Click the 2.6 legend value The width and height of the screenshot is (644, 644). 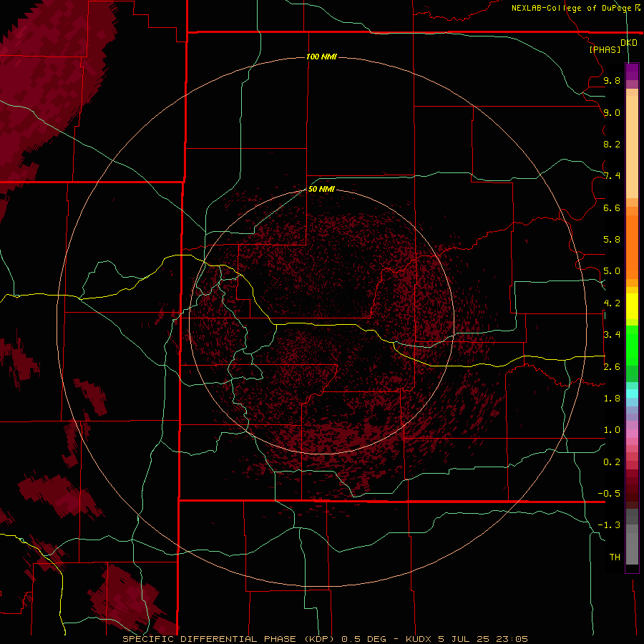click(612, 366)
